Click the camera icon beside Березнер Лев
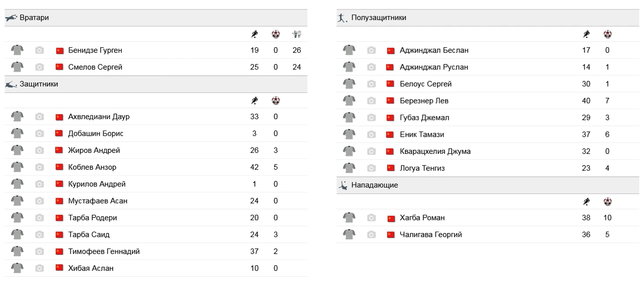The height and width of the screenshot is (289, 644). (x=371, y=101)
